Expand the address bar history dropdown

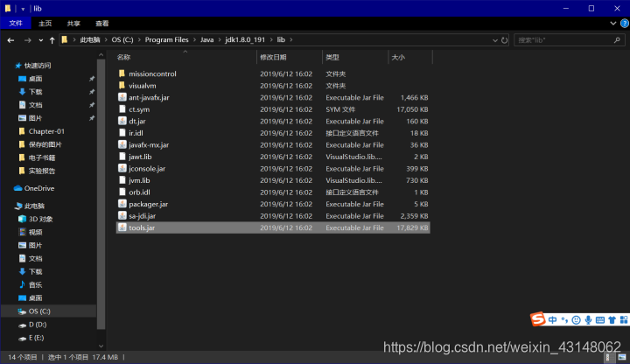coord(495,40)
